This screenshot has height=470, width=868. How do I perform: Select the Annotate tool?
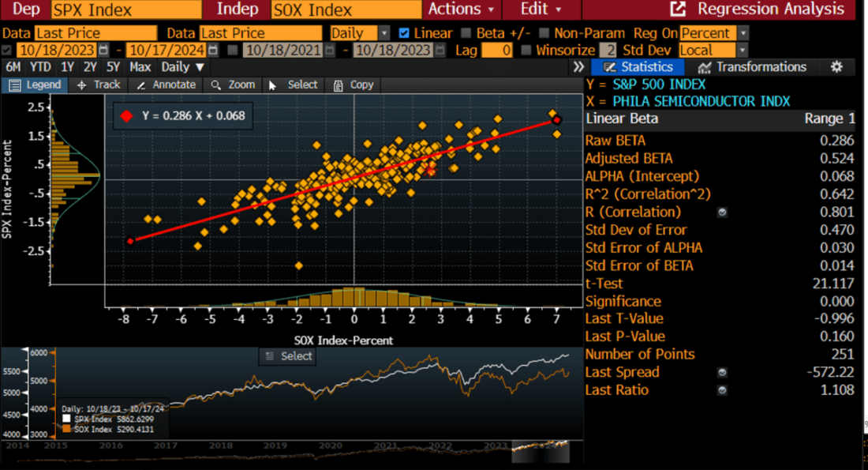(166, 85)
